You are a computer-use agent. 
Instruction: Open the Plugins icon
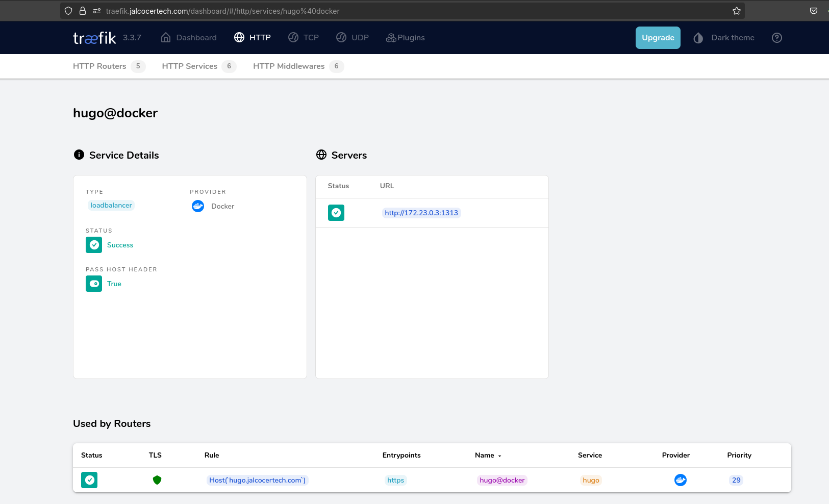click(391, 38)
